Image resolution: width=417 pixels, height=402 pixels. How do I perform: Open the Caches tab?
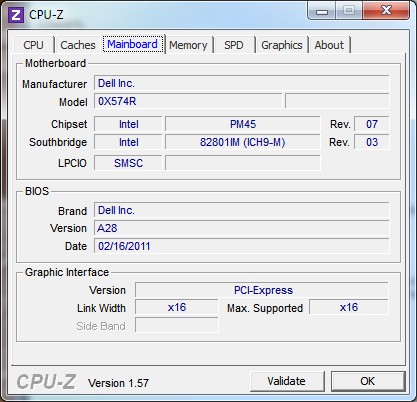pyautogui.click(x=78, y=45)
